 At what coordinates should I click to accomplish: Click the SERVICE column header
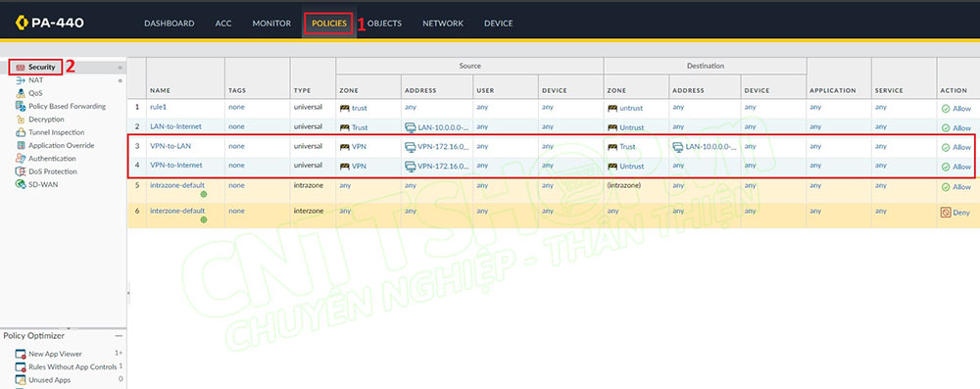pyautogui.click(x=889, y=91)
